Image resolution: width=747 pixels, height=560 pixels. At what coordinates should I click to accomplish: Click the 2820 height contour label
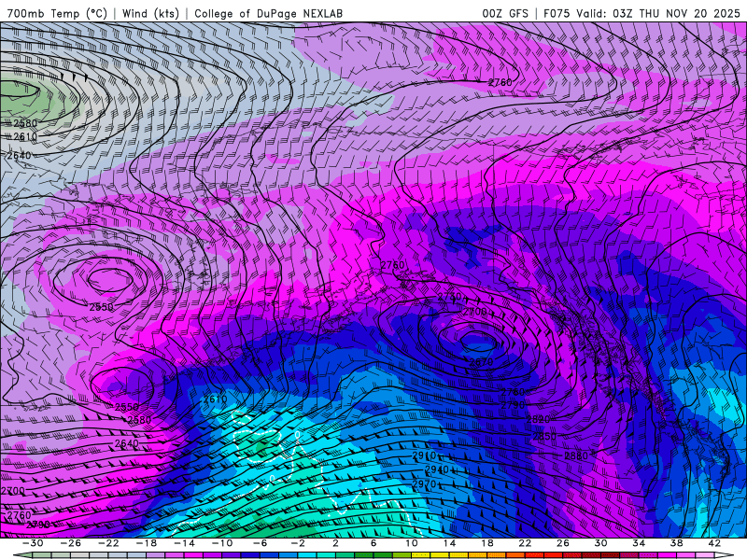538,419
